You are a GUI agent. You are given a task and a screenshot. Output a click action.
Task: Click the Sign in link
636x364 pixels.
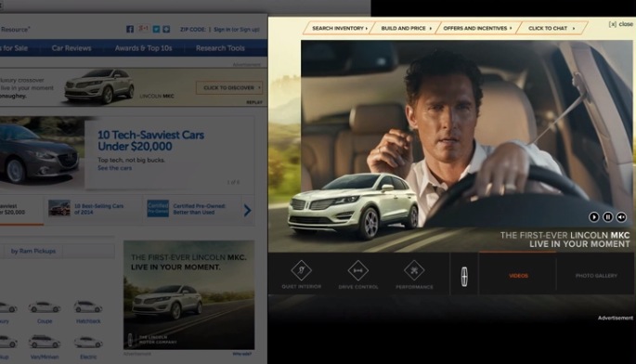[x=222, y=29]
